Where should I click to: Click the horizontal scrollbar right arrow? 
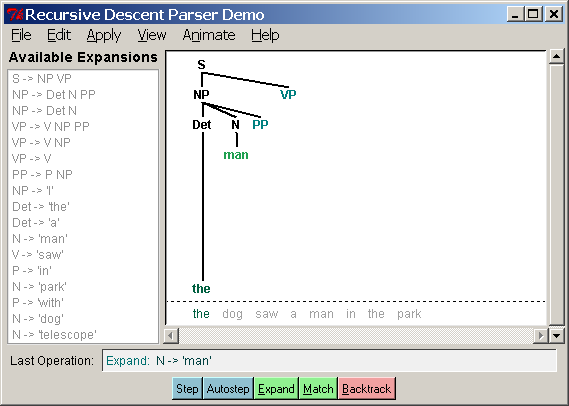(541, 336)
